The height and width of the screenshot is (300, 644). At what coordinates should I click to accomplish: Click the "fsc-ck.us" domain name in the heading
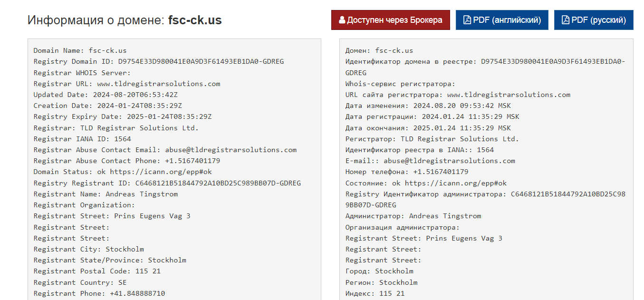point(195,20)
